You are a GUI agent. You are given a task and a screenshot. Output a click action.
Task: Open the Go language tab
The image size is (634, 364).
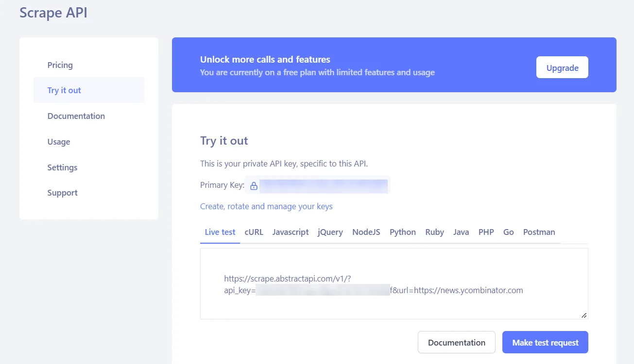tap(508, 232)
